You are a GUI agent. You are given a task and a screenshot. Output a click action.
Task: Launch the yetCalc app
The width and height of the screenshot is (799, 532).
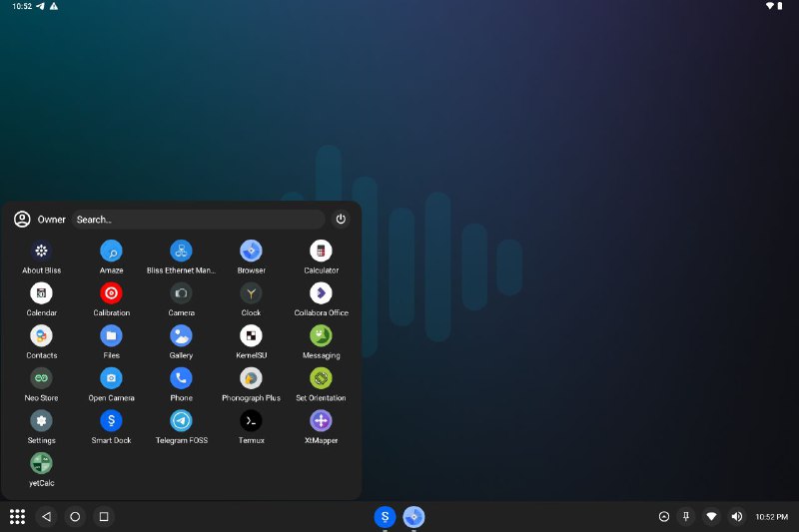tap(41, 463)
